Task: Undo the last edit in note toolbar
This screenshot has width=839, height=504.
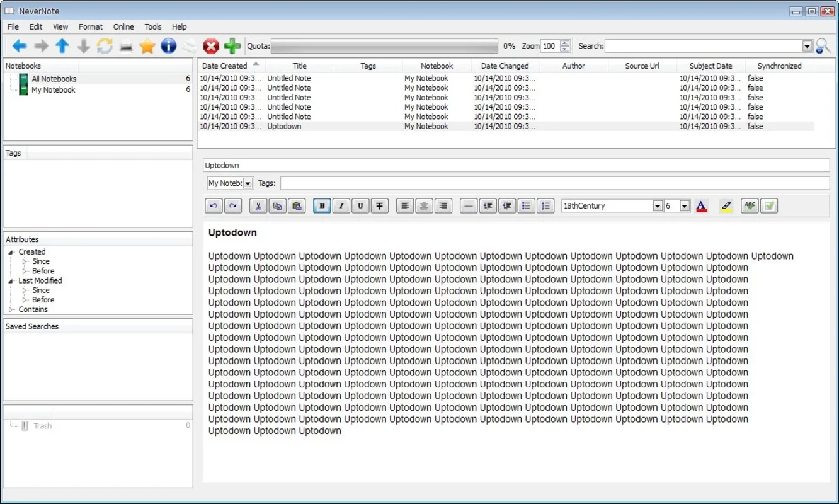Action: [x=214, y=205]
